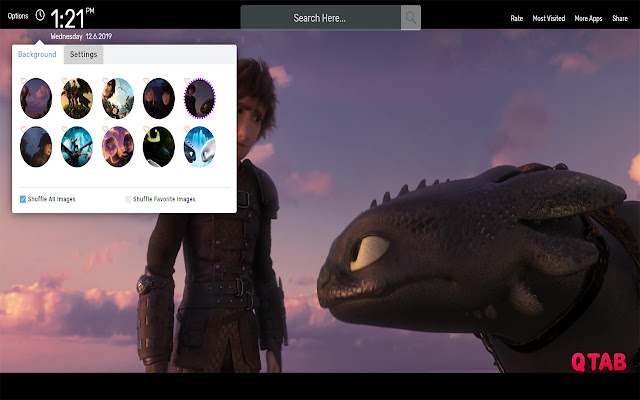
Task: Click the Wednesday 12.6.2019 date text
Action: click(81, 36)
